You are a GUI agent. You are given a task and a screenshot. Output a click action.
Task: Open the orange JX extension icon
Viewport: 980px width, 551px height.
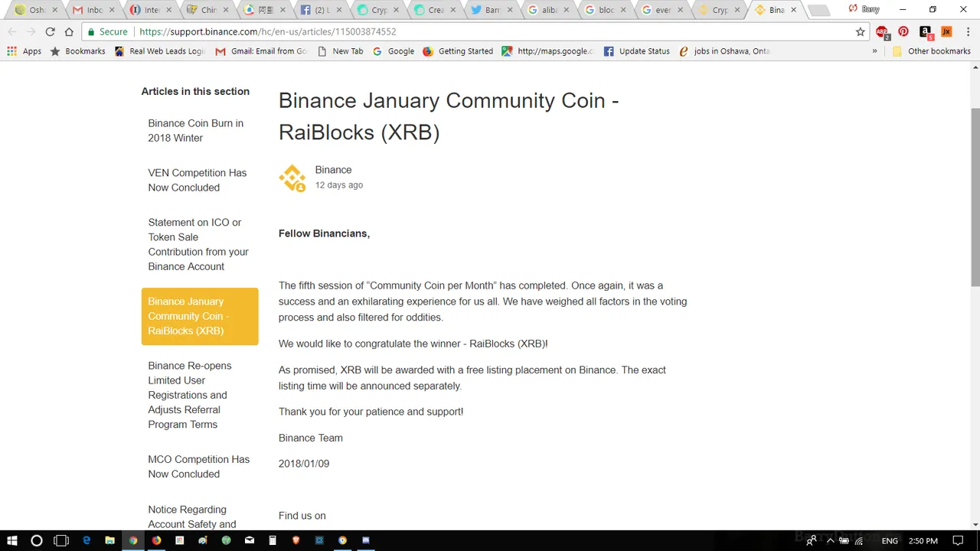946,31
